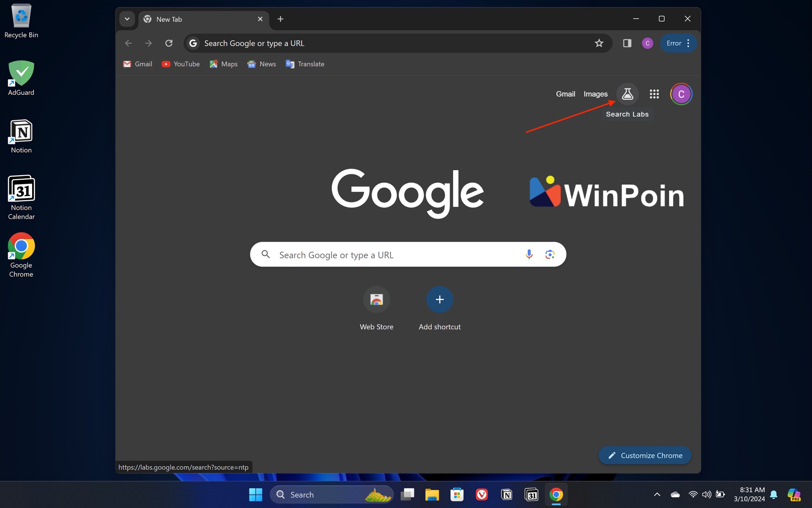Image resolution: width=812 pixels, height=508 pixels.
Task: Click the taskbar Search box
Action: (x=332, y=494)
